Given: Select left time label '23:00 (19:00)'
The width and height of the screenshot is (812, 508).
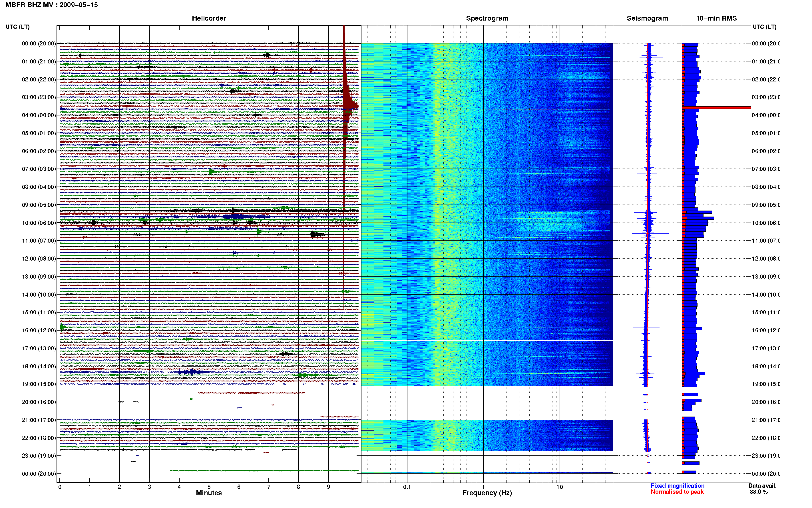Looking at the screenshot, I should click(x=39, y=456).
